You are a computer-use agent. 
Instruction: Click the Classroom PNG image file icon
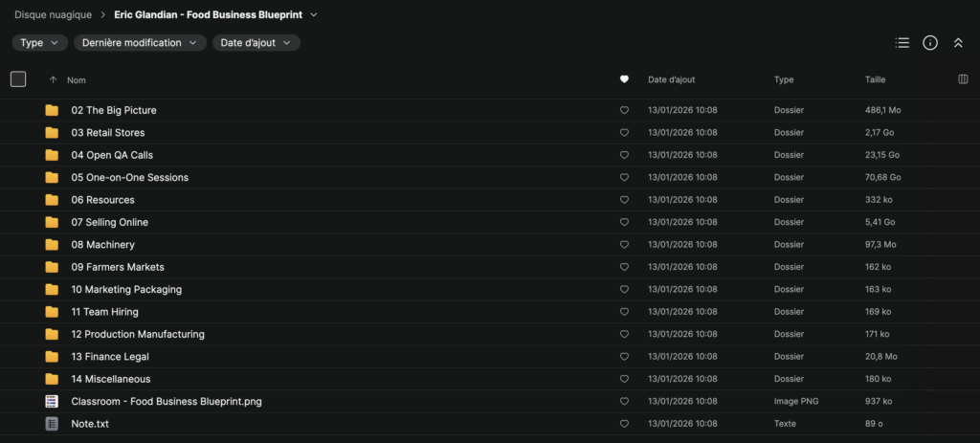pos(52,402)
